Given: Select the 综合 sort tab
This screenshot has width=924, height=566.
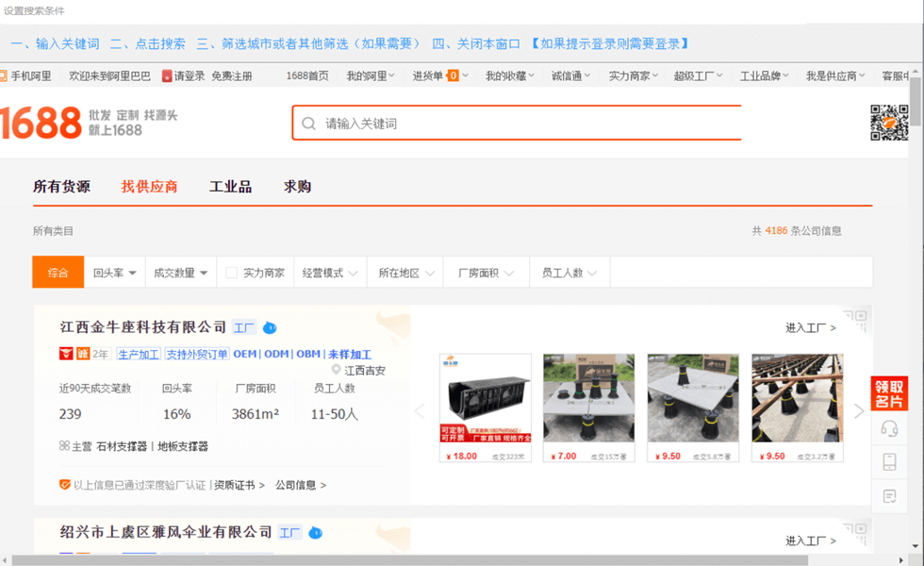Looking at the screenshot, I should click(58, 273).
